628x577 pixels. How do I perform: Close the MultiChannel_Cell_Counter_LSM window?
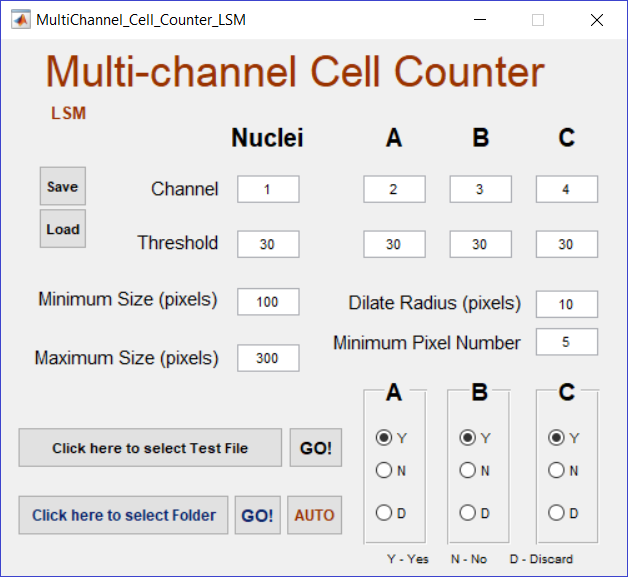(x=597, y=20)
